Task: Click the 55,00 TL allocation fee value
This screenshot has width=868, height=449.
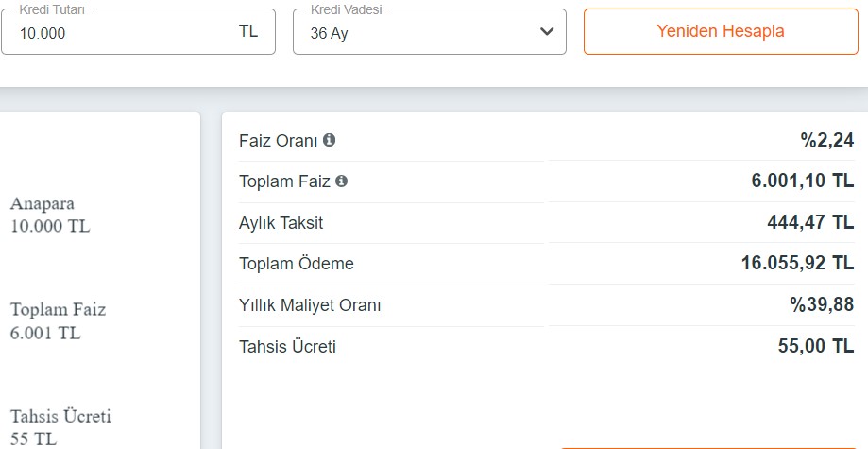Action: click(816, 346)
